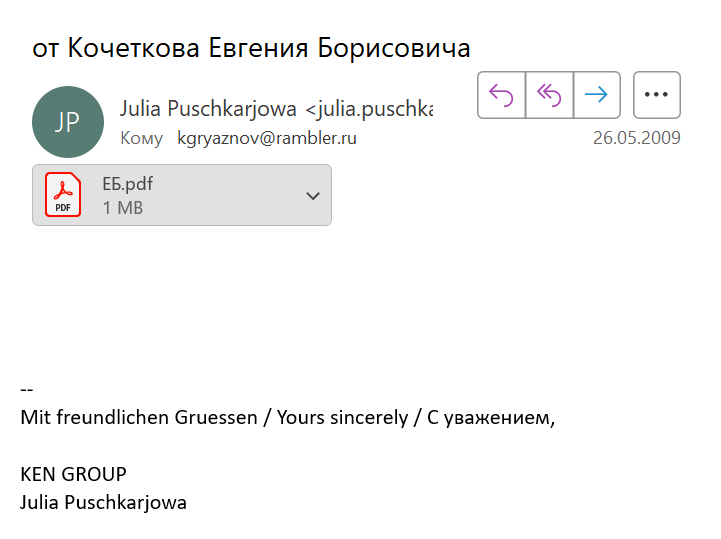Click the Reply All double-arrow icon
Viewport: 721px width, 539px height.
pyautogui.click(x=549, y=95)
